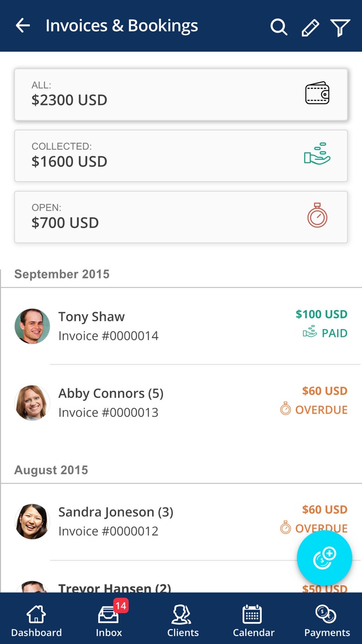This screenshot has width=362, height=644.
Task: Tap Sandra Joneson's profile photo
Action: coord(32,522)
